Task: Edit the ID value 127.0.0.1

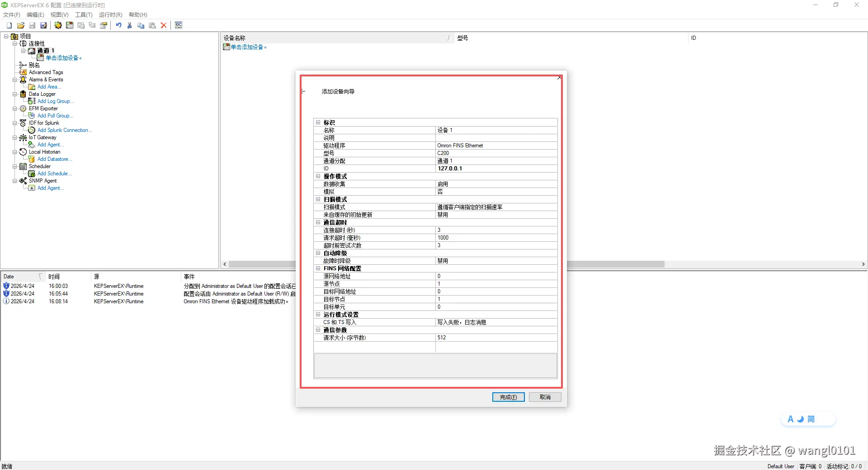Action: click(496, 169)
